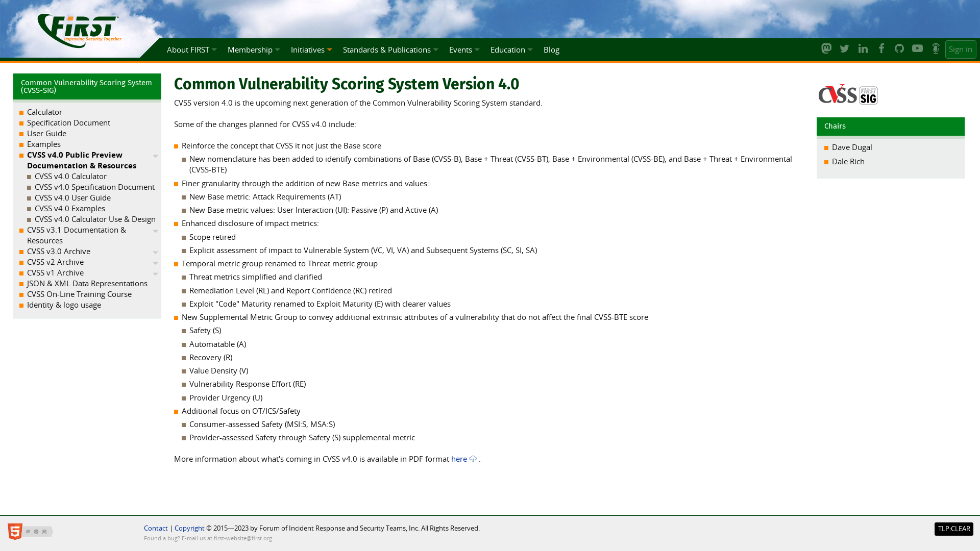The height and width of the screenshot is (551, 980).
Task: Open the Standards & Publications menu
Action: point(390,49)
